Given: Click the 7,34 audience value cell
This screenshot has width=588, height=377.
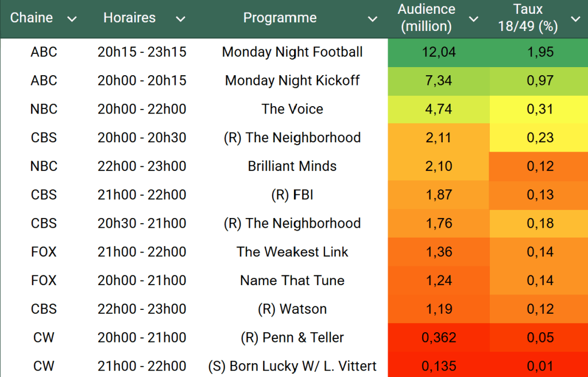Looking at the screenshot, I should pos(439,80).
